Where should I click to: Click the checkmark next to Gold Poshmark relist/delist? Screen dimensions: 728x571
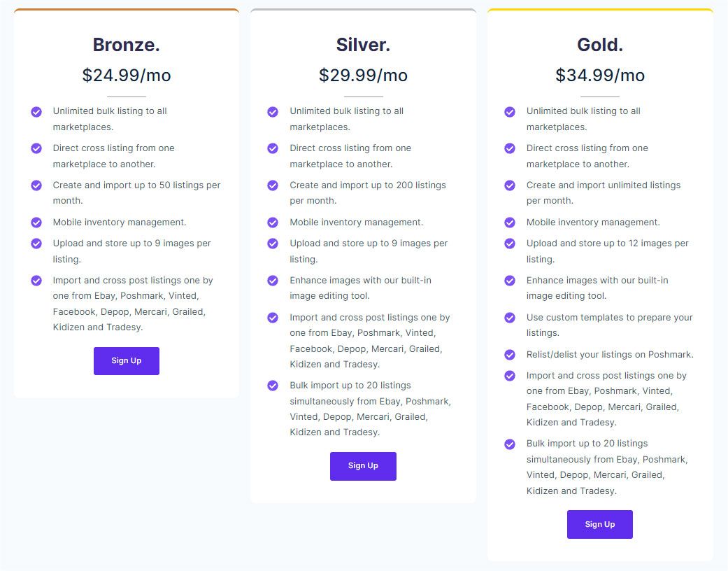coord(510,355)
